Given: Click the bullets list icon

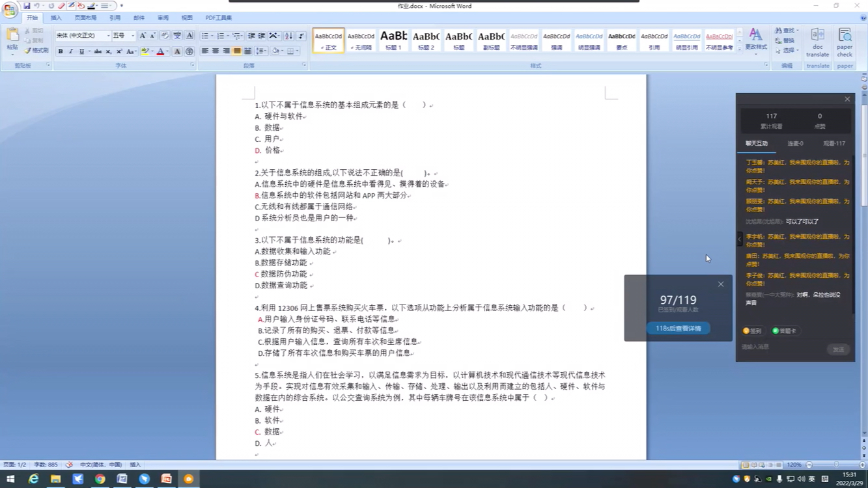Looking at the screenshot, I should [x=206, y=36].
